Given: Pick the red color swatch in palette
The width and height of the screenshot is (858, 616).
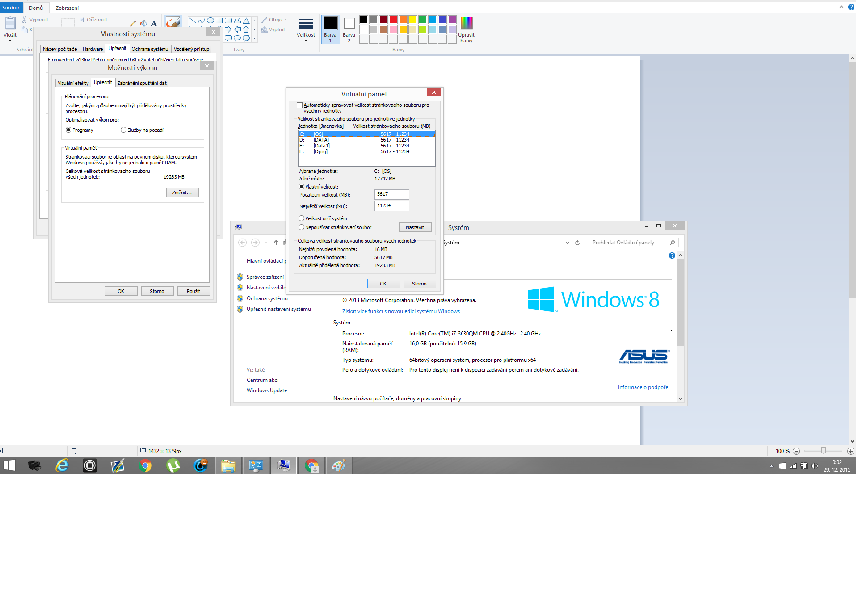Looking at the screenshot, I should (x=393, y=20).
